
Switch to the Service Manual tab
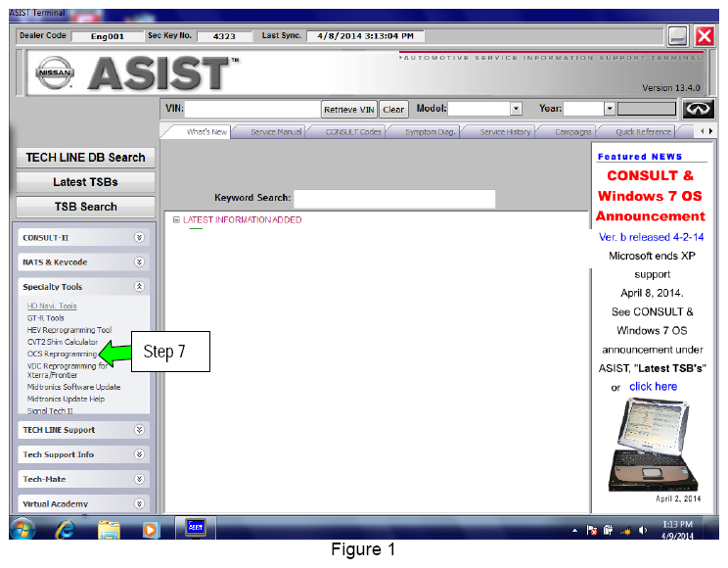[x=275, y=132]
